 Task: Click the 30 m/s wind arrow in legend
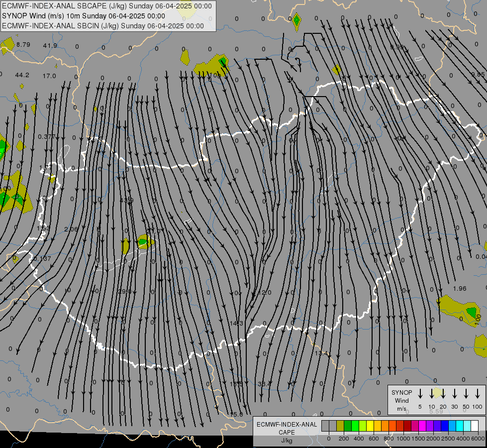coord(454,394)
